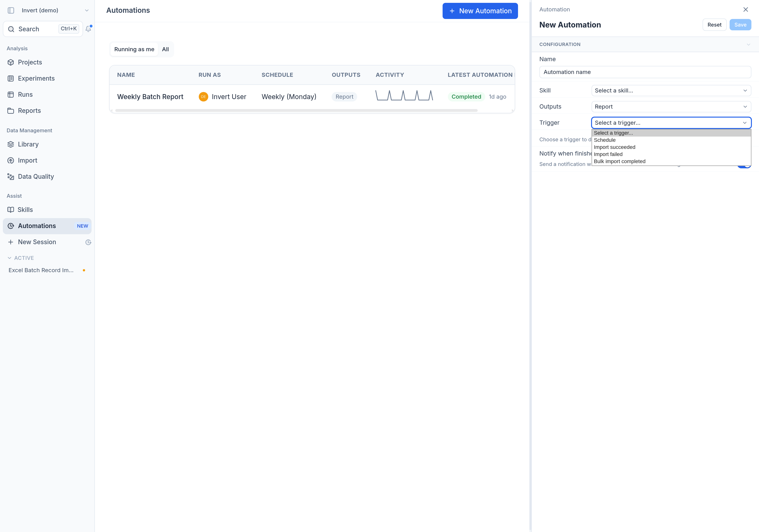759x532 pixels.
Task: Click the New Session plus icon
Action: click(11, 242)
